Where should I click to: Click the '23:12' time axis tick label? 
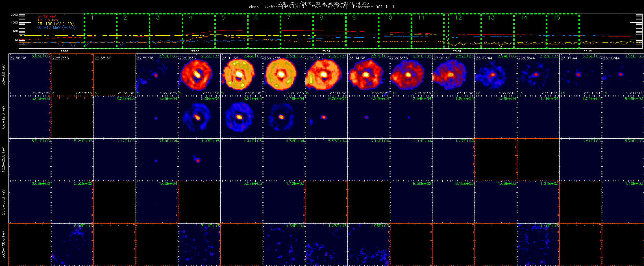[588, 52]
